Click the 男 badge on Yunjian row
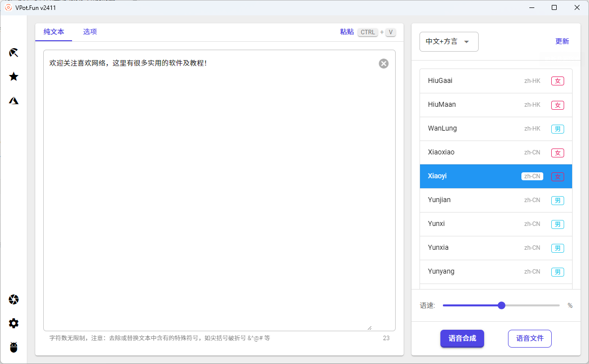 (558, 201)
